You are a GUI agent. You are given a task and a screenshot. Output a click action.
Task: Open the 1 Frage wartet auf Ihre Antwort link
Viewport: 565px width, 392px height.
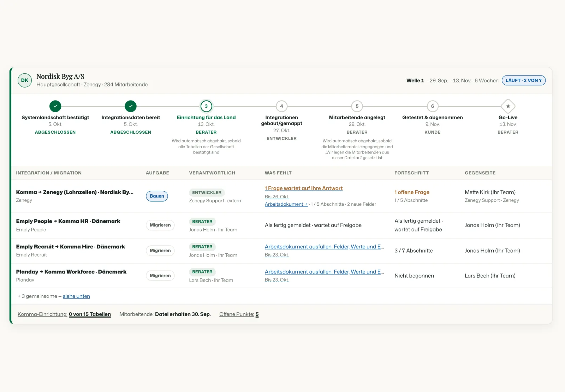coord(304,188)
